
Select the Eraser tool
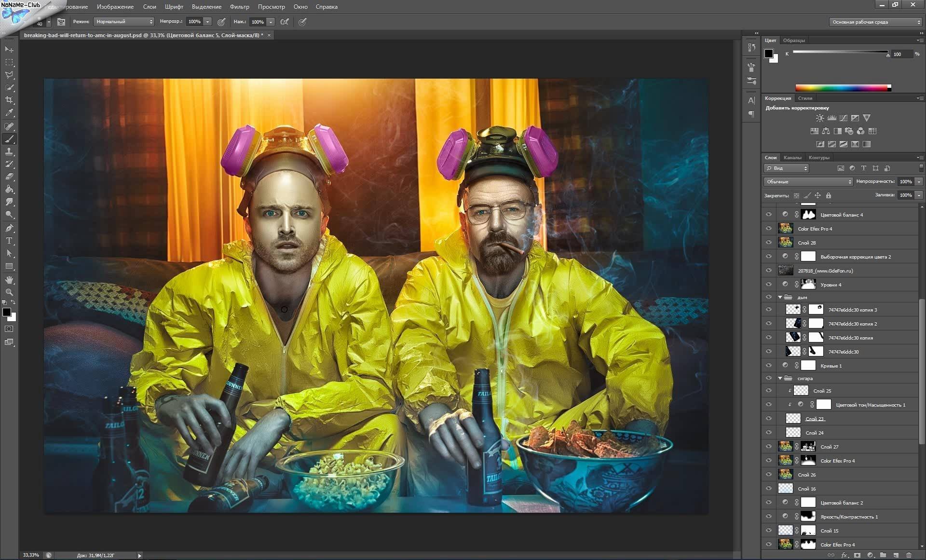pyautogui.click(x=9, y=177)
